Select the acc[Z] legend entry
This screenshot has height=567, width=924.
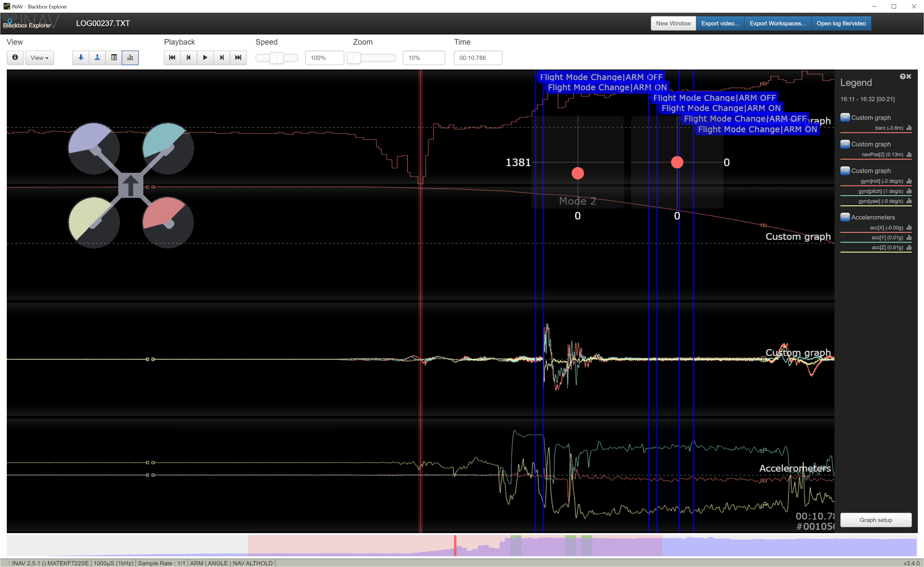pyautogui.click(x=887, y=247)
